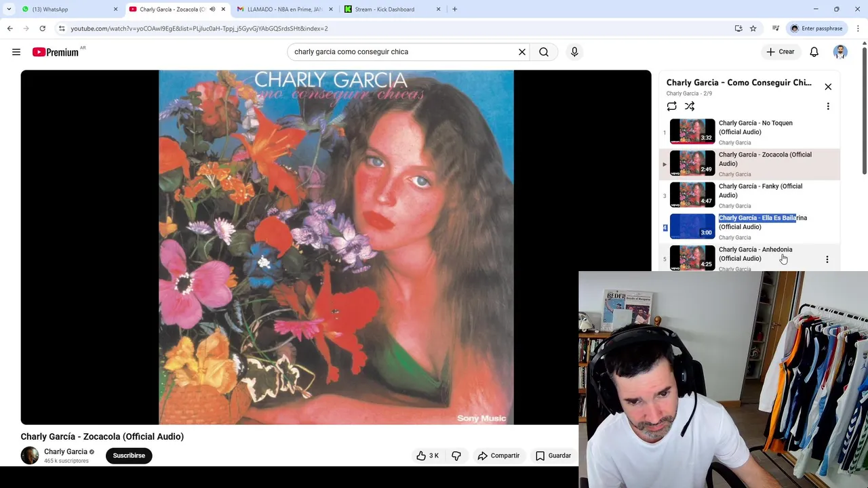Image resolution: width=868 pixels, height=488 pixels.
Task: Click the page vertical scrollbar
Action: click(864, 110)
